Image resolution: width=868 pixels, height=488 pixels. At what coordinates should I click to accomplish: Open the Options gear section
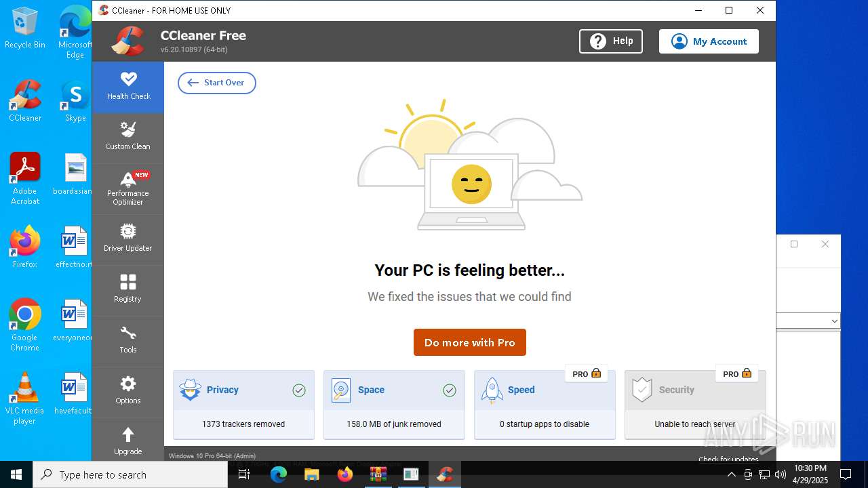(x=128, y=392)
